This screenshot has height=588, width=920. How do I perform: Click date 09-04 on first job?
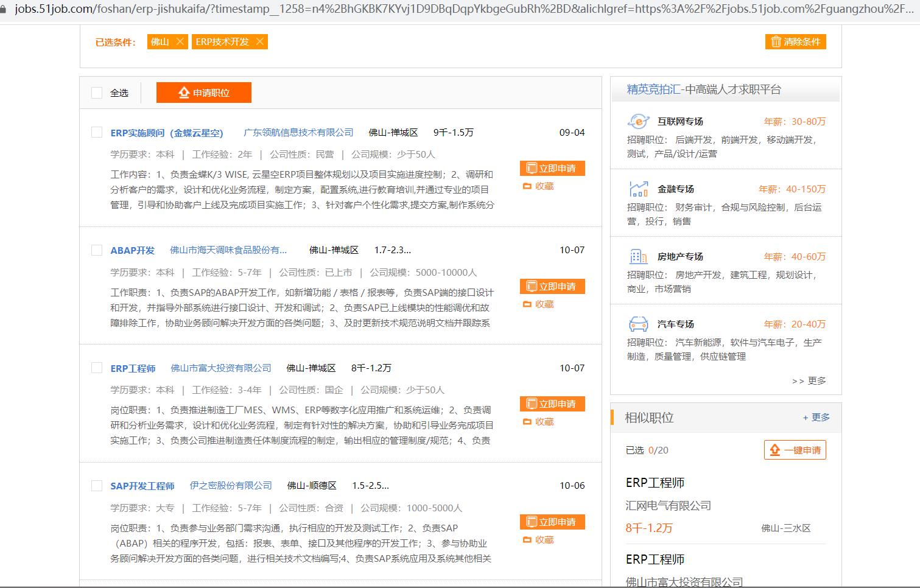pyautogui.click(x=572, y=132)
